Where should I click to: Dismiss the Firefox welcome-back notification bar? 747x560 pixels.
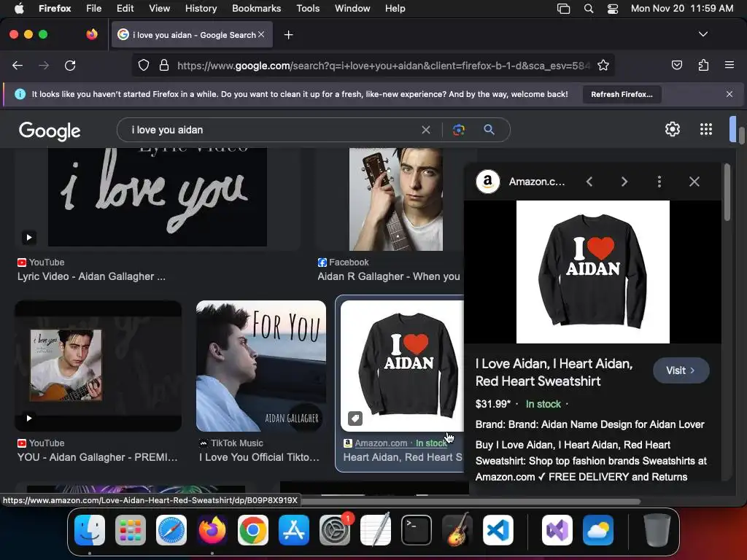tap(729, 94)
